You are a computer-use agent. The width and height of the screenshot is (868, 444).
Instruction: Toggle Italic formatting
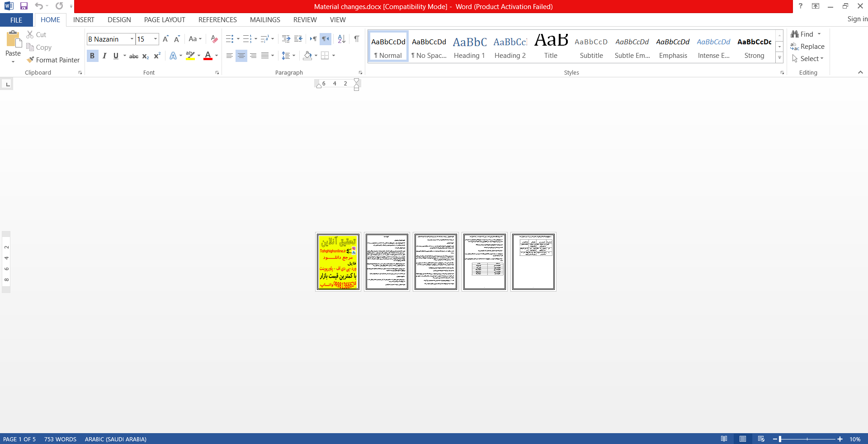pyautogui.click(x=104, y=56)
